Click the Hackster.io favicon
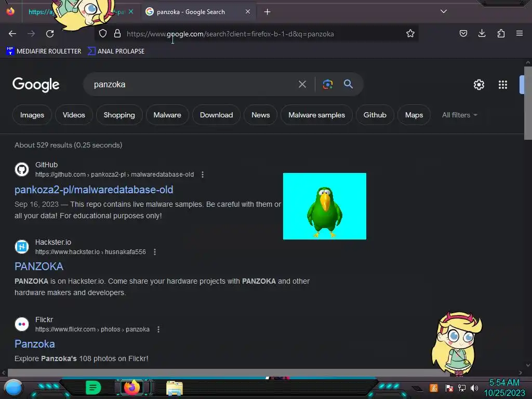 tap(22, 247)
